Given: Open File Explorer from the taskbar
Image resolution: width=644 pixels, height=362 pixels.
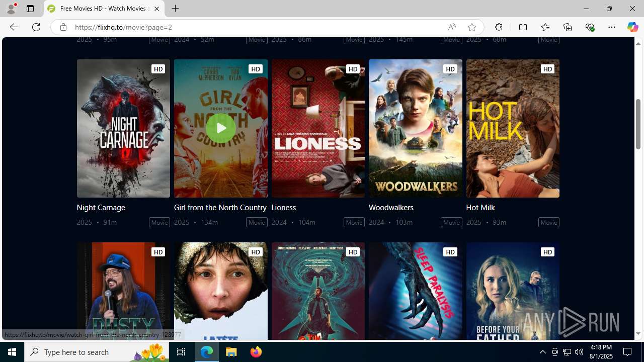Looking at the screenshot, I should click(231, 352).
